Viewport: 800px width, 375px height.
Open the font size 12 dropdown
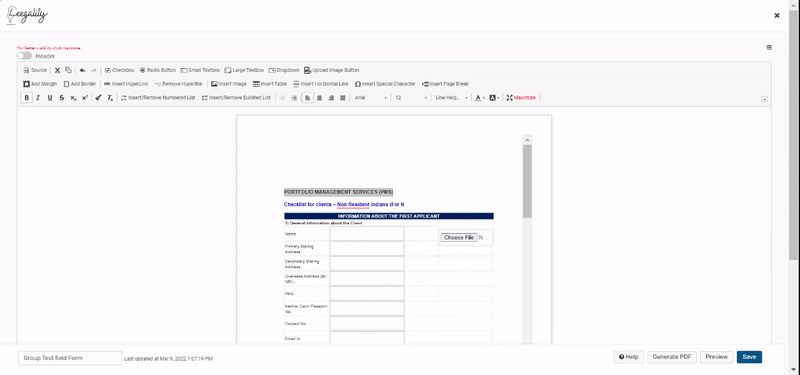coord(411,97)
